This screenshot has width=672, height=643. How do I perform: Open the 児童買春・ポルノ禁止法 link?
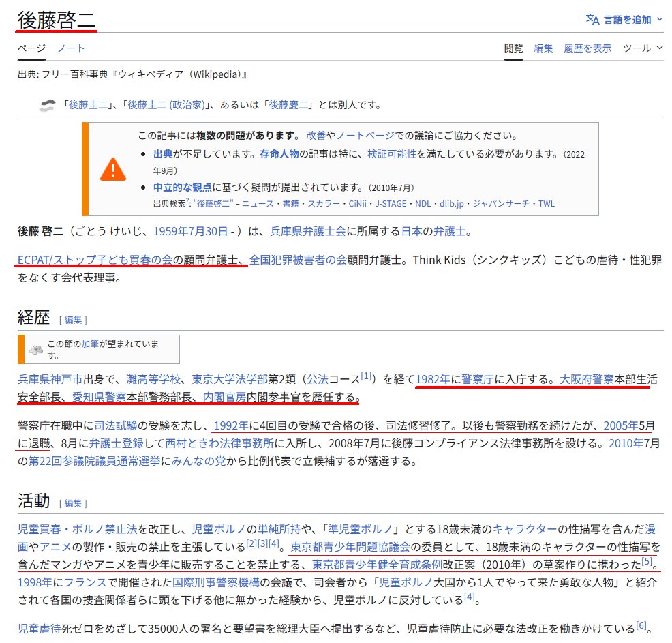pos(78,530)
